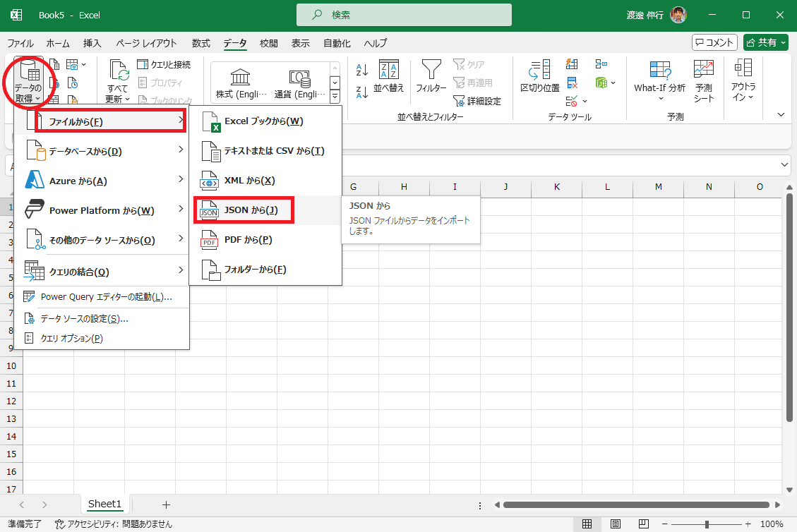The image size is (797, 532).
Task: Open データ ソースの設定(S)
Action: pos(102,319)
